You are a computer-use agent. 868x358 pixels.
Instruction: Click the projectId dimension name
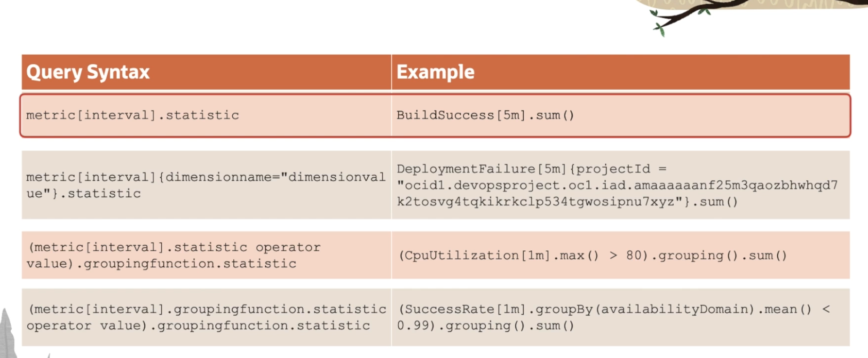click(x=613, y=169)
